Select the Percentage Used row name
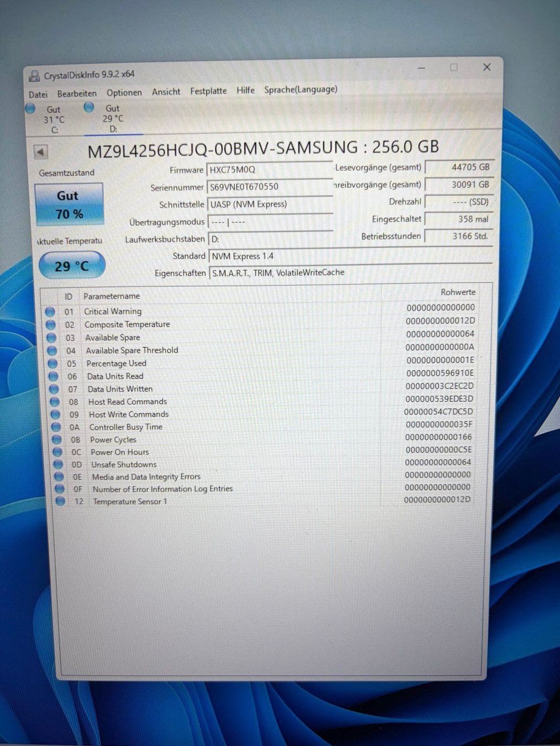 coord(116,363)
